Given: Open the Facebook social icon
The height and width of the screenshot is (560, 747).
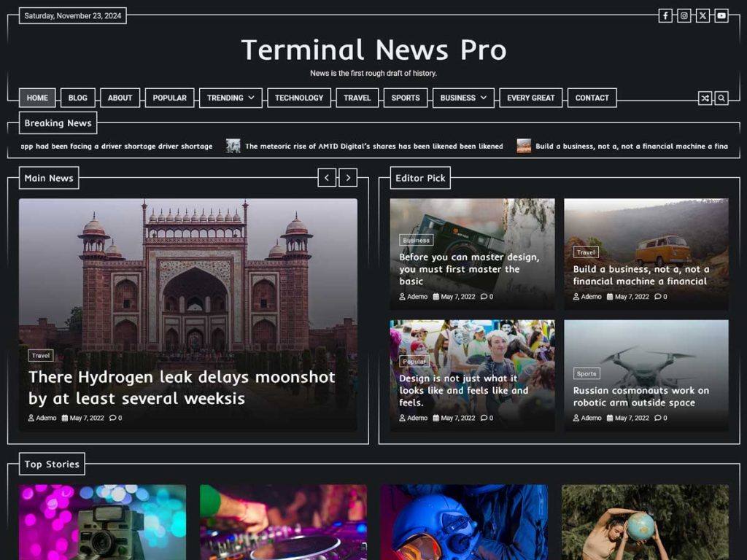Looking at the screenshot, I should tap(665, 15).
